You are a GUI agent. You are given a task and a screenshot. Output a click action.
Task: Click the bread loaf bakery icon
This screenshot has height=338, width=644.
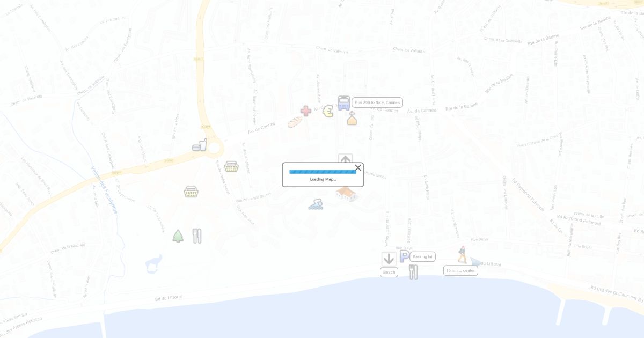295,122
